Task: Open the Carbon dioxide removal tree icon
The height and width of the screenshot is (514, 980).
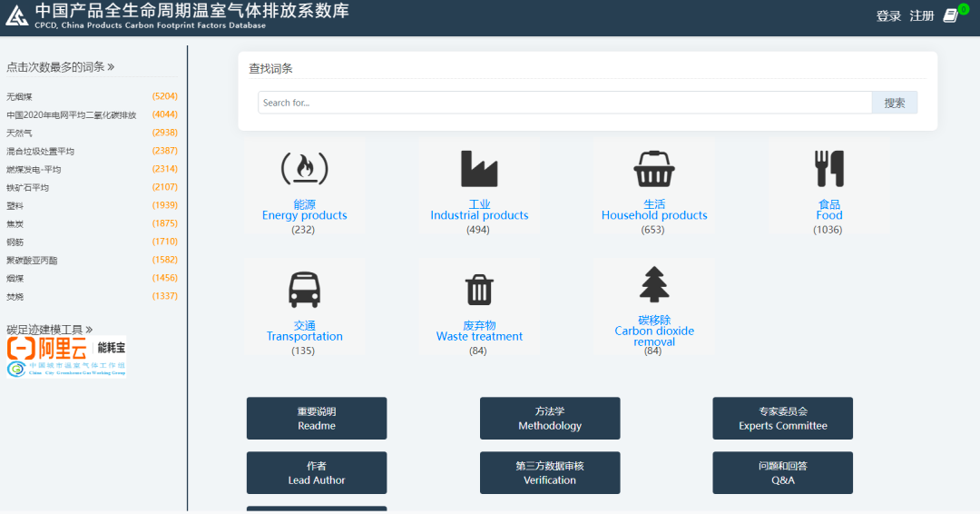Action: tap(653, 284)
